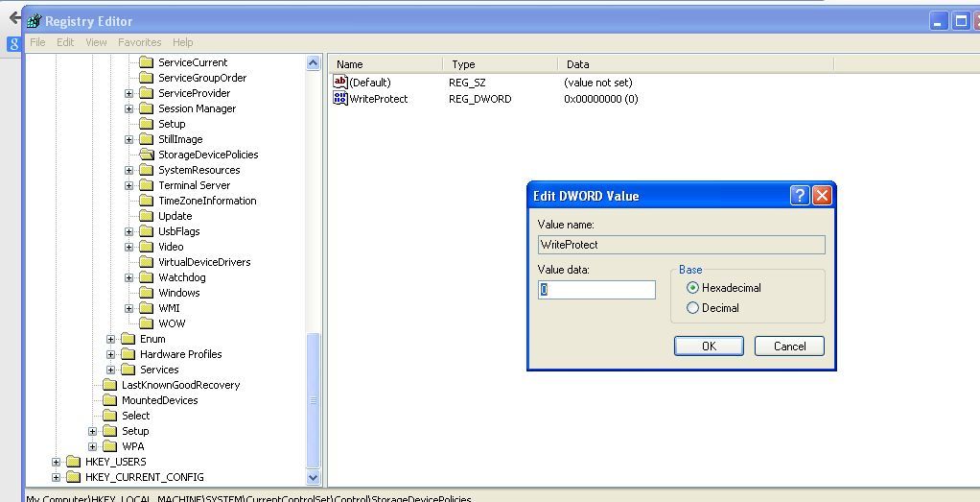
Task: Click the TimeZoneInformation folder icon
Action: coord(146,201)
